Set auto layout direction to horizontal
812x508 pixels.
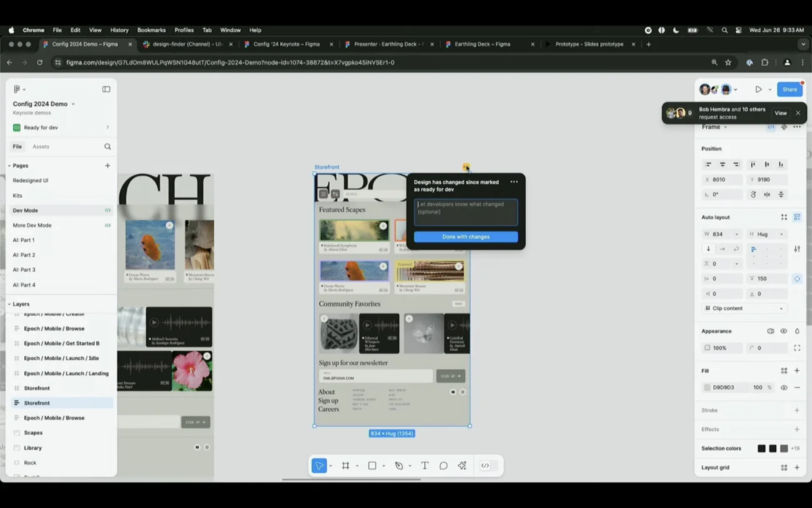point(723,249)
